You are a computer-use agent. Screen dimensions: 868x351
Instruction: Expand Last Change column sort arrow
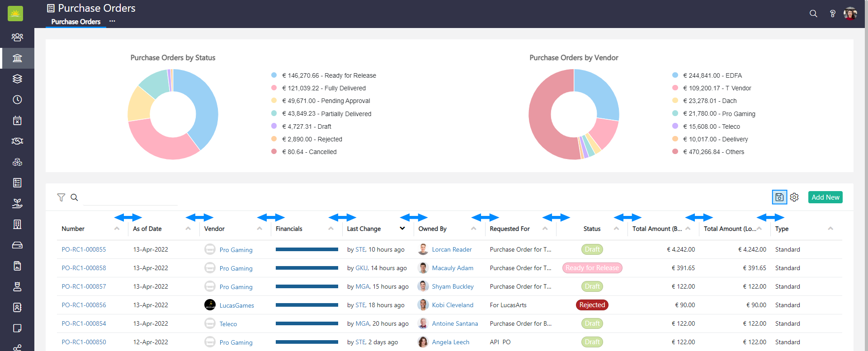pos(402,229)
